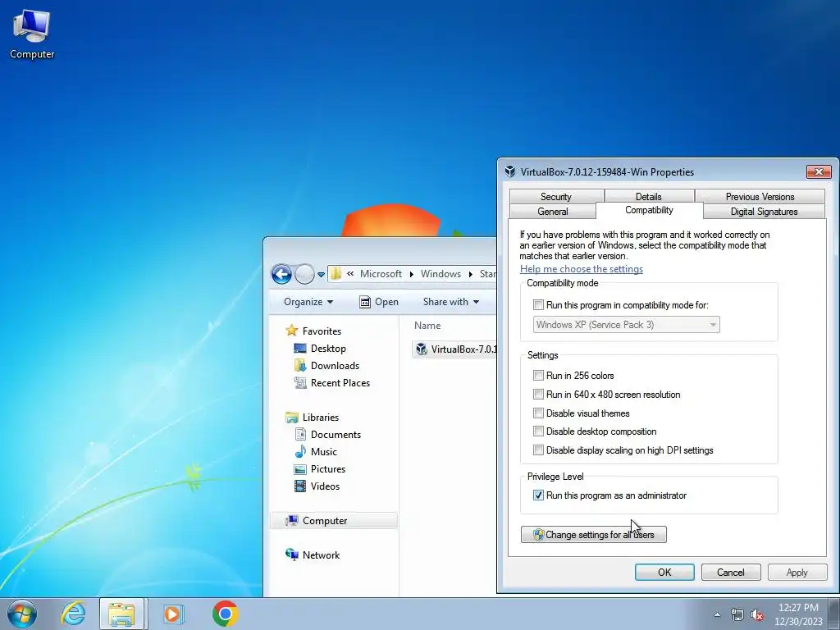Switch to the Details tab
The image size is (840, 630).
649,197
